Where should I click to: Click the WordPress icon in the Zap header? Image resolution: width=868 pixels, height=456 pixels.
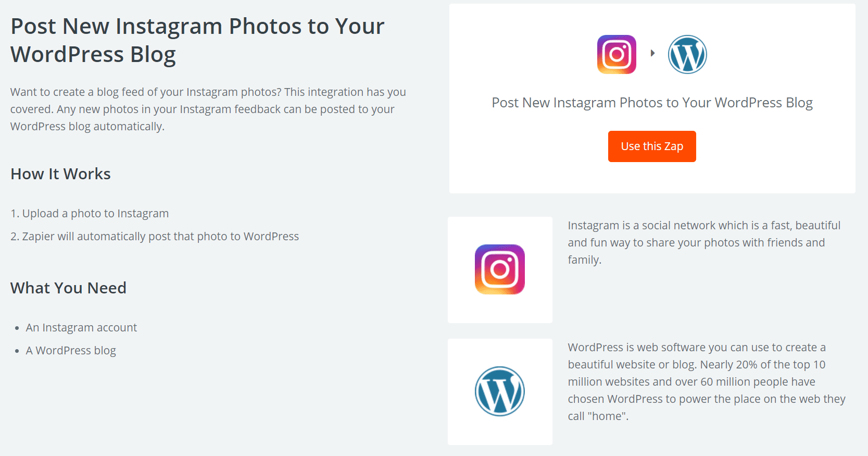(x=687, y=54)
